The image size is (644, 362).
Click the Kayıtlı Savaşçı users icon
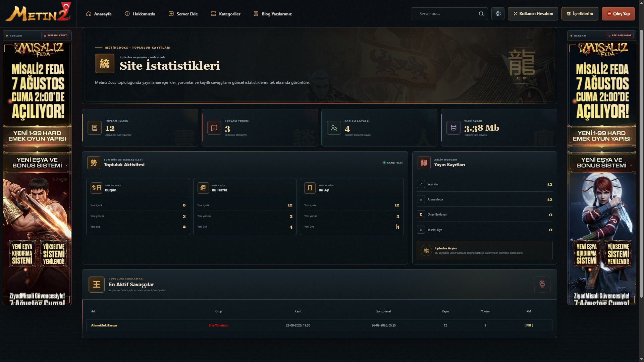(334, 128)
